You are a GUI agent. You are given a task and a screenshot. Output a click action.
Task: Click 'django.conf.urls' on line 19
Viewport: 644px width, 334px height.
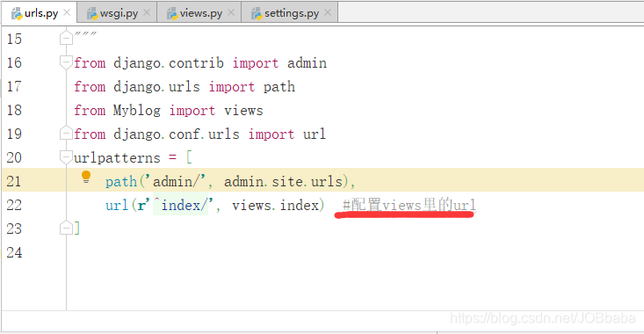click(177, 134)
